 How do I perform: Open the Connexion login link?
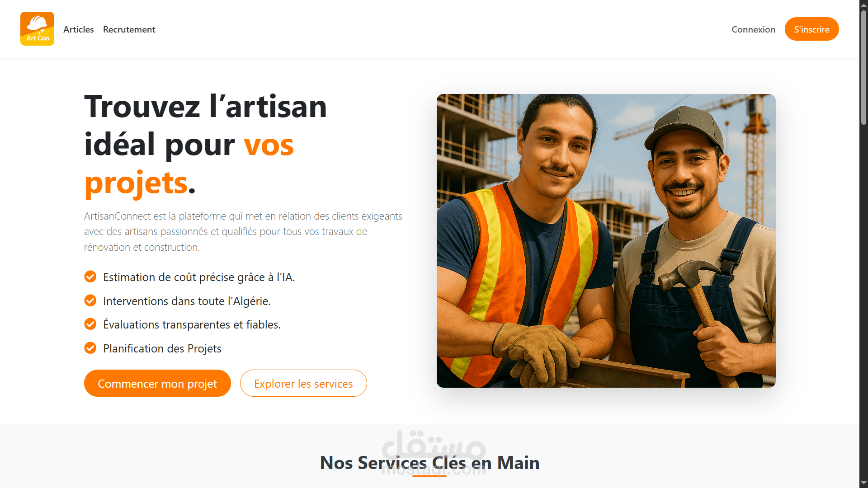(754, 29)
